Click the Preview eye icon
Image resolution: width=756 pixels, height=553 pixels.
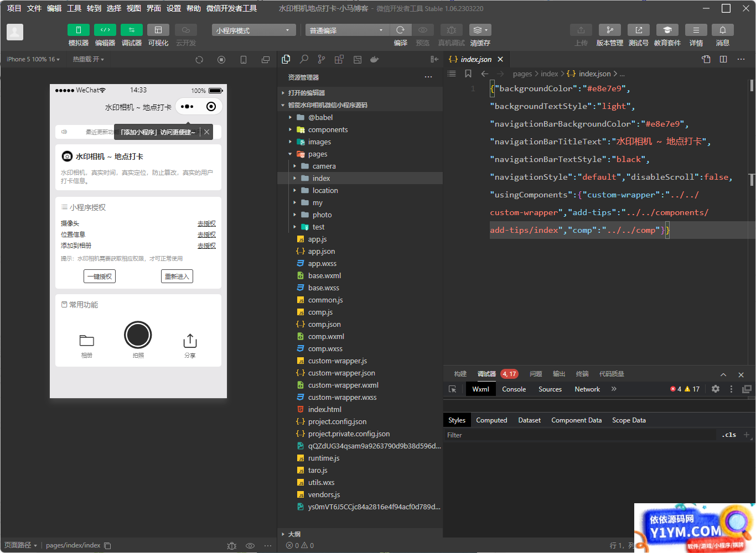click(423, 30)
